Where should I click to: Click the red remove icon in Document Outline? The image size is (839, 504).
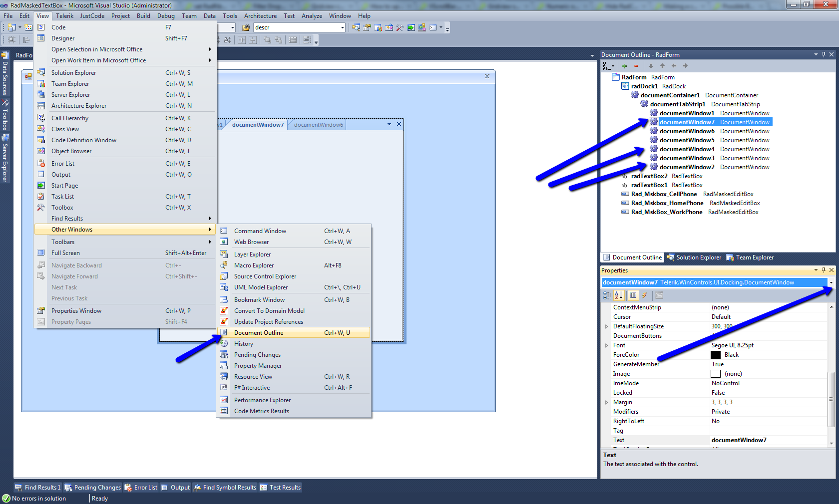[x=636, y=66]
